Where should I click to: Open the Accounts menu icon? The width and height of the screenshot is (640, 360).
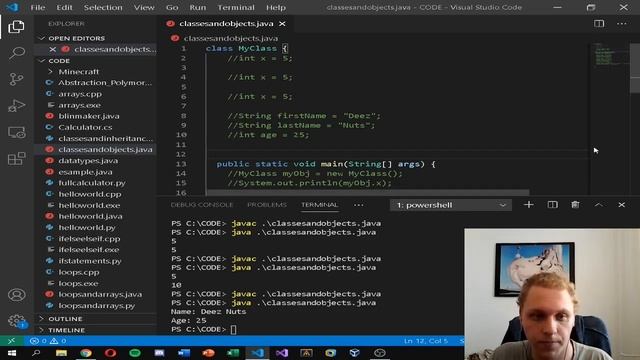[x=16, y=295]
